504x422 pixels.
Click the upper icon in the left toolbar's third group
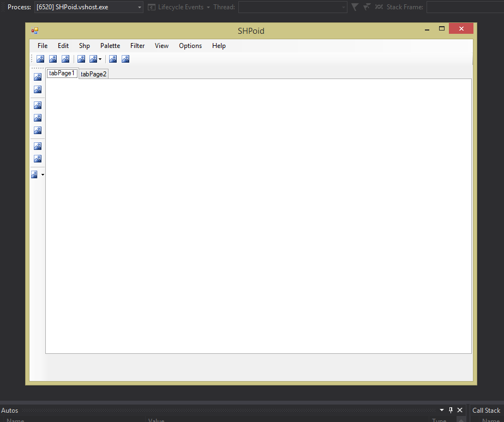38,146
